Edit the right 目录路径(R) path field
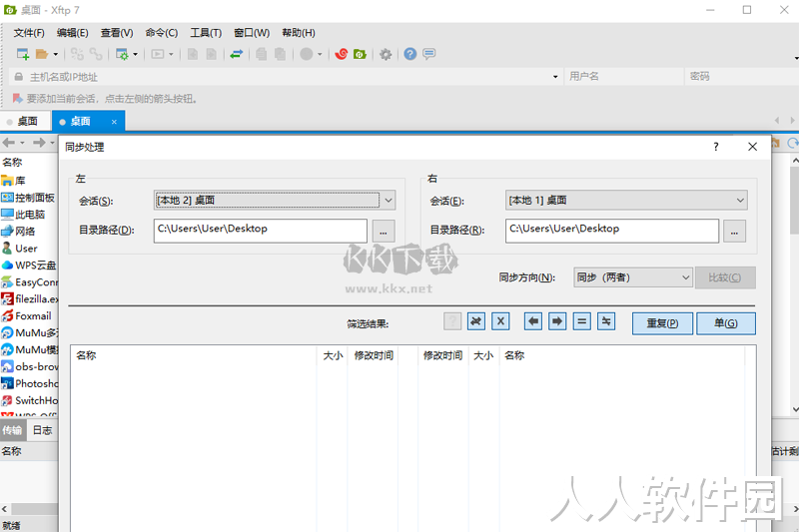The height and width of the screenshot is (532, 799). pos(612,231)
